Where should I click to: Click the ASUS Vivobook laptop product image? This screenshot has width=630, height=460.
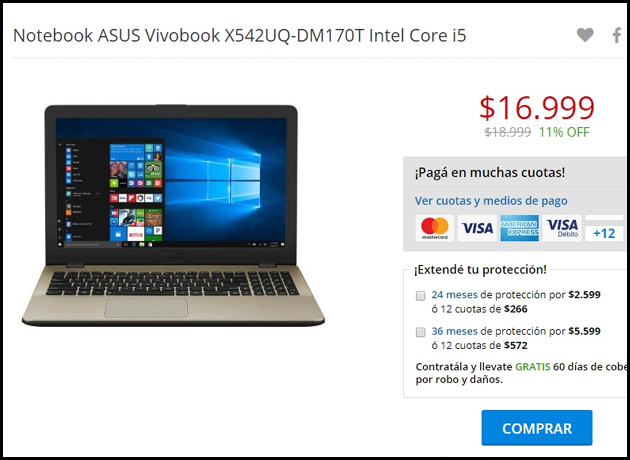point(173,215)
